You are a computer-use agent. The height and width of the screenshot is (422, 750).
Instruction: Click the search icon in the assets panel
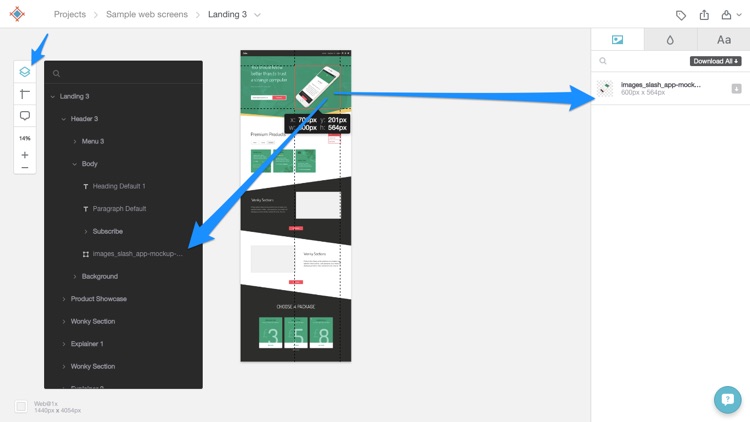603,61
